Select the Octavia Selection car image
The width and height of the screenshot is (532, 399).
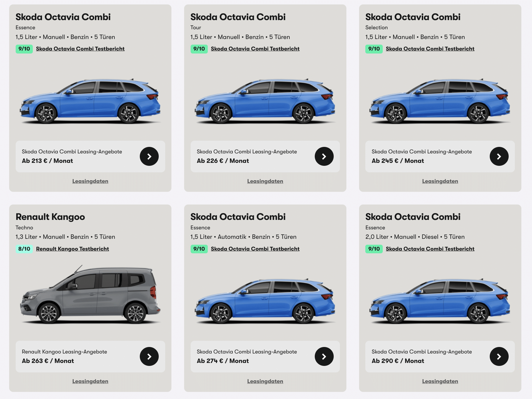click(440, 101)
